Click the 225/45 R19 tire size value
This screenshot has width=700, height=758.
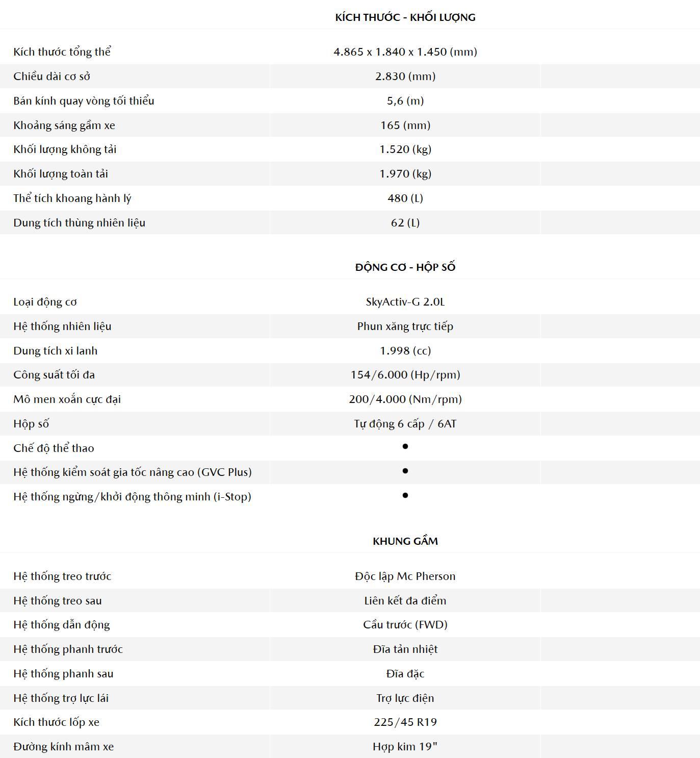[405, 722]
